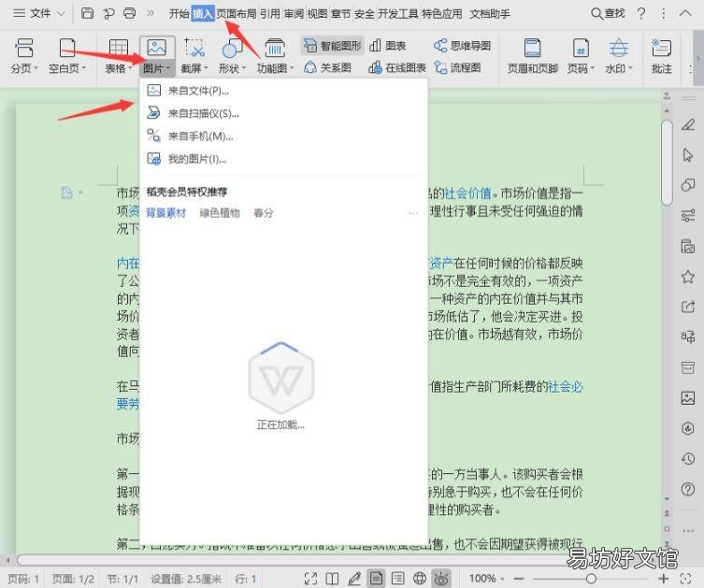This screenshot has height=588, width=704.
Task: Click the 社会必 hyperlink text
Action: point(565,386)
